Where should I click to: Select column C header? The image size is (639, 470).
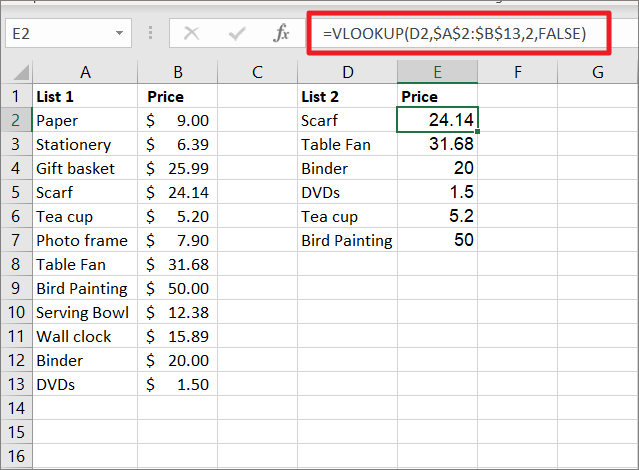pos(258,72)
